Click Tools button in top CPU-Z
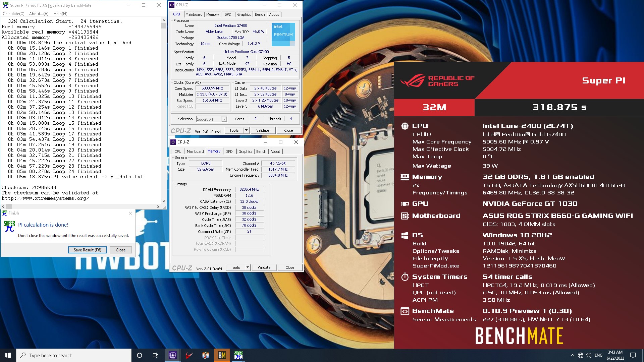The height and width of the screenshot is (362, 644). pyautogui.click(x=234, y=130)
